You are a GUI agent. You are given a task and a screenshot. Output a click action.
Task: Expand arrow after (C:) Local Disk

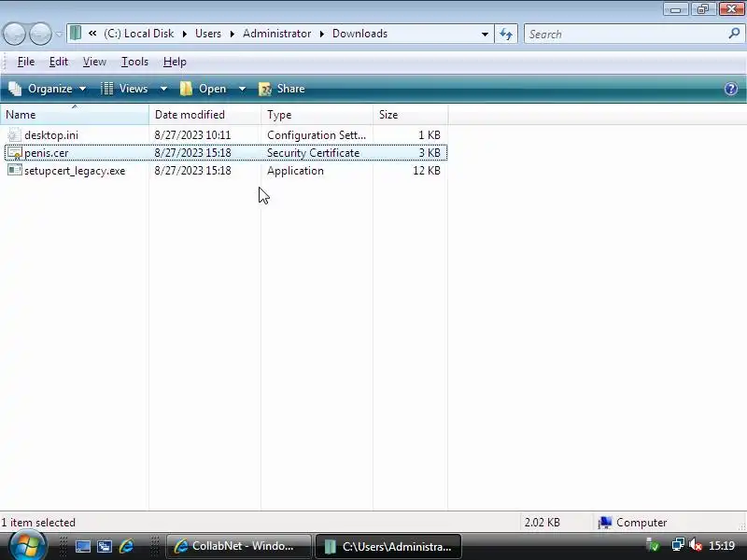point(184,34)
